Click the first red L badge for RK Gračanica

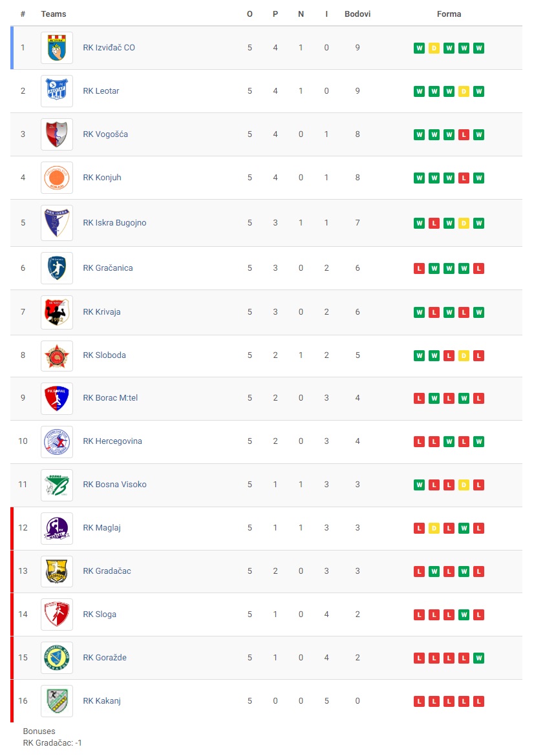(419, 269)
